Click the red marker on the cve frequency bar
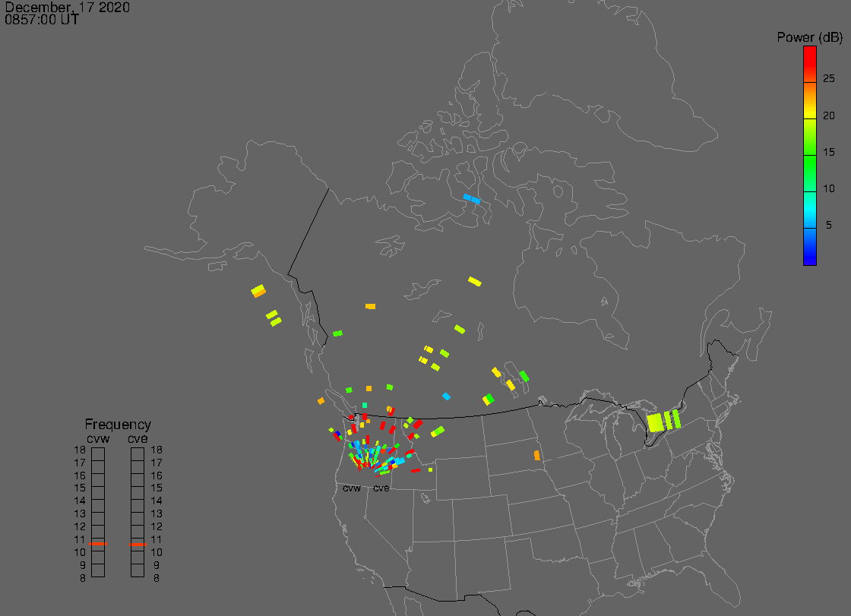851x616 pixels. point(138,545)
